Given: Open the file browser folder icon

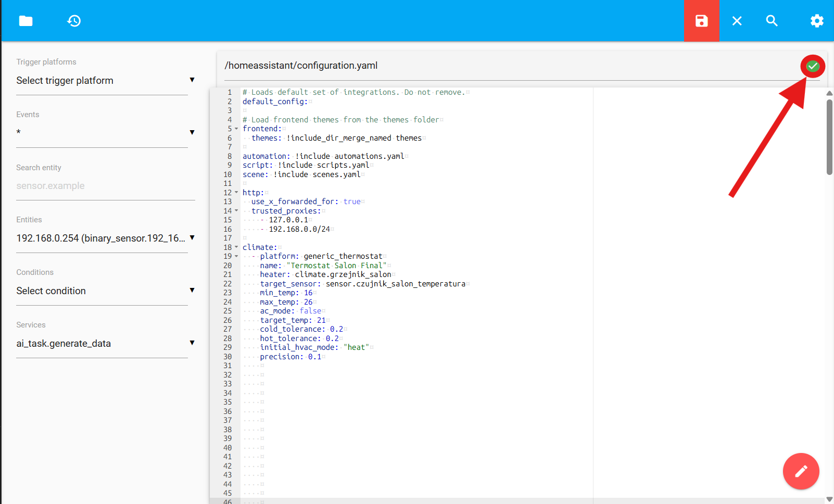Looking at the screenshot, I should tap(26, 21).
